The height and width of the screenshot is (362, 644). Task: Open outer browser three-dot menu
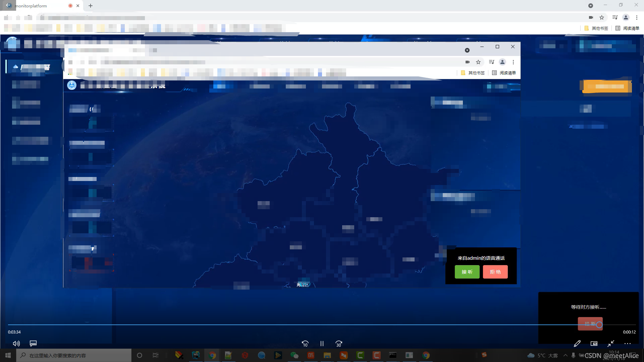[637, 17]
